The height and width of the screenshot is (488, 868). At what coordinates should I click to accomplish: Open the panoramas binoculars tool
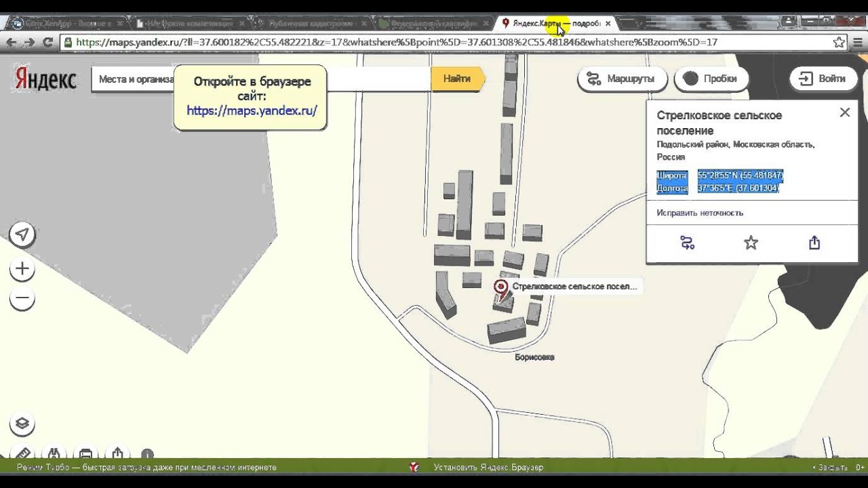pos(54,453)
